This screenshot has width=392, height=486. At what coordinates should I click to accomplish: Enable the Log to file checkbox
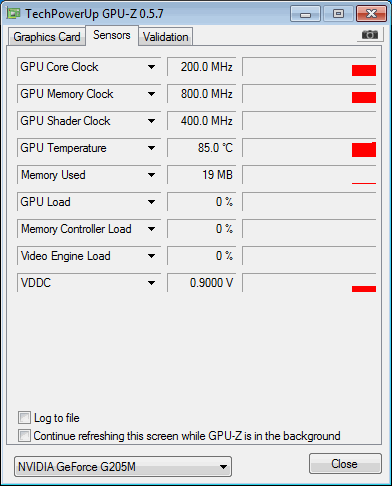point(24,418)
